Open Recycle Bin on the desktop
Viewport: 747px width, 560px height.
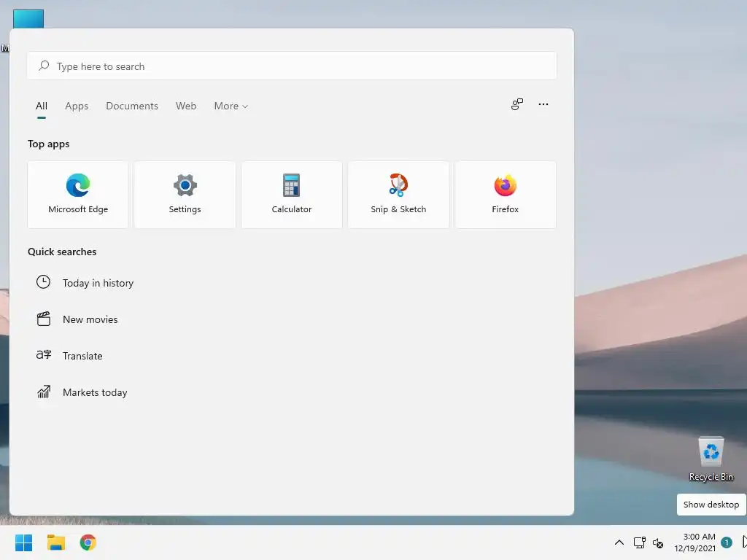point(711,459)
